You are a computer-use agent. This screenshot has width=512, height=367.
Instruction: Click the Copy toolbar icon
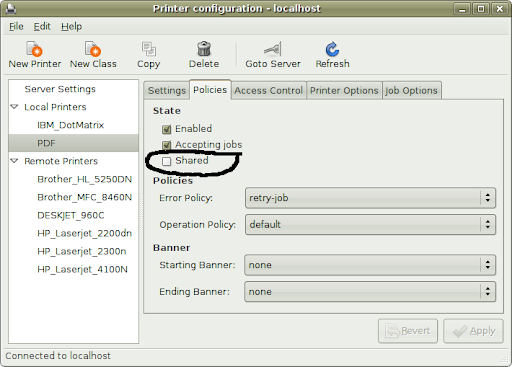click(149, 49)
